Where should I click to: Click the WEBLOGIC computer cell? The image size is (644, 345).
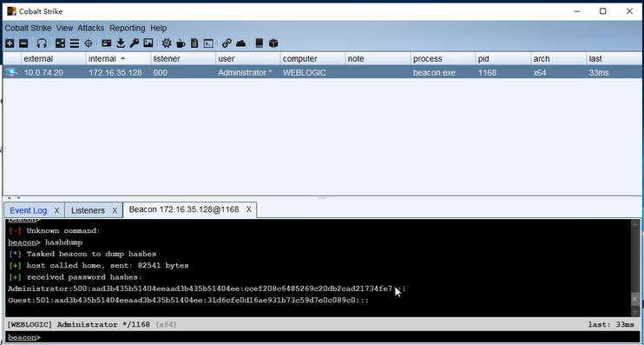click(313, 73)
